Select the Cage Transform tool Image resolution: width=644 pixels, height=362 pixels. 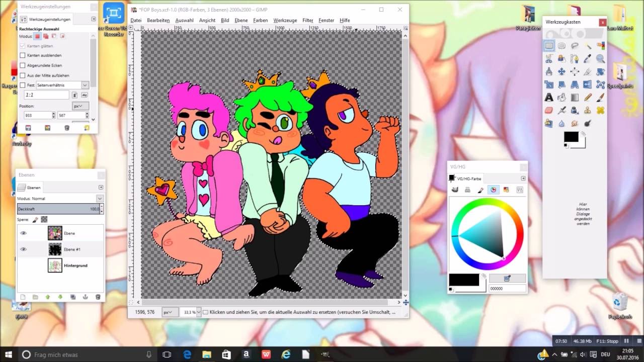click(x=600, y=84)
